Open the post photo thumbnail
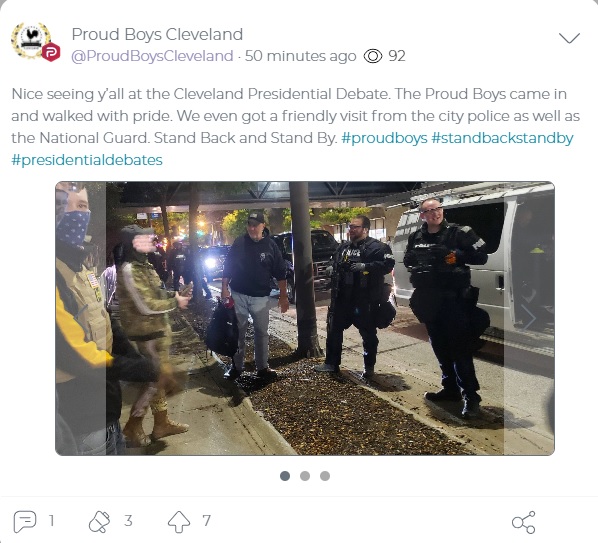Screen dimensions: 598x543 305,318
